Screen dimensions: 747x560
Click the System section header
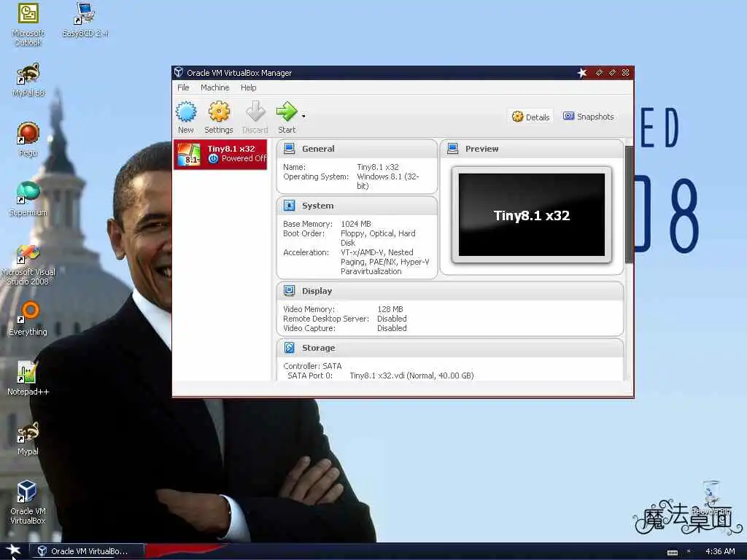pyautogui.click(x=357, y=206)
